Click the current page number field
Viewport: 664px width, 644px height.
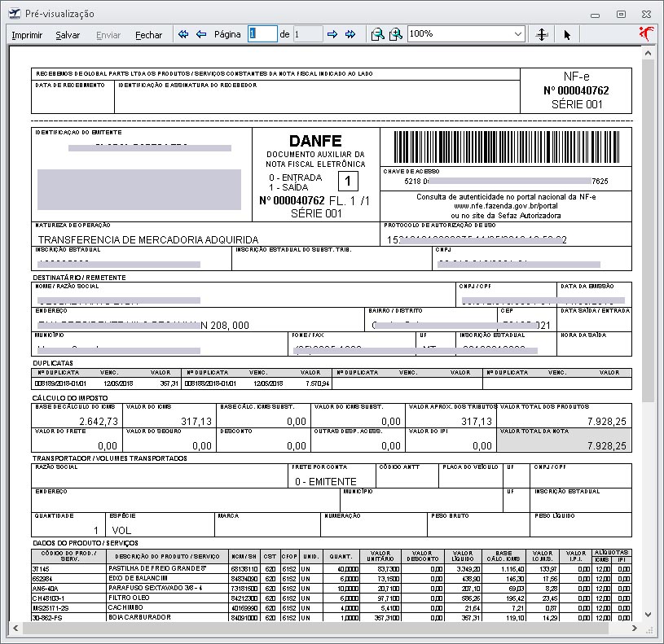point(262,34)
